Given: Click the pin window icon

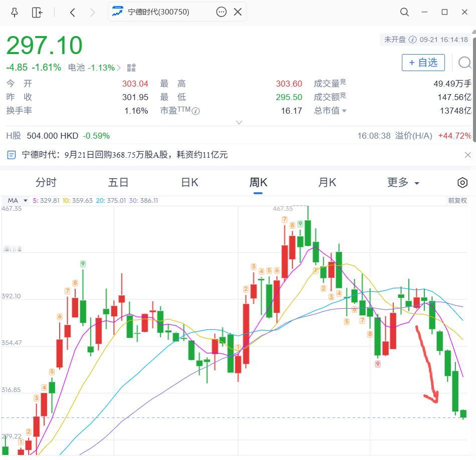Looking at the screenshot, I should 14,13.
